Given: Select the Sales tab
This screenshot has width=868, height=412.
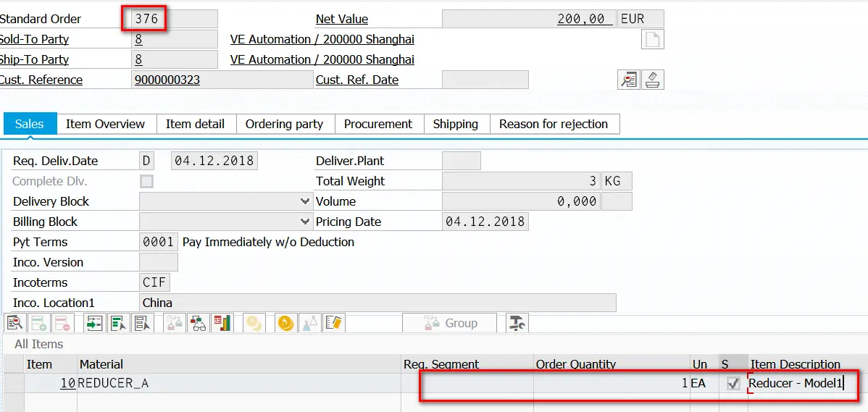Looking at the screenshot, I should tap(29, 124).
